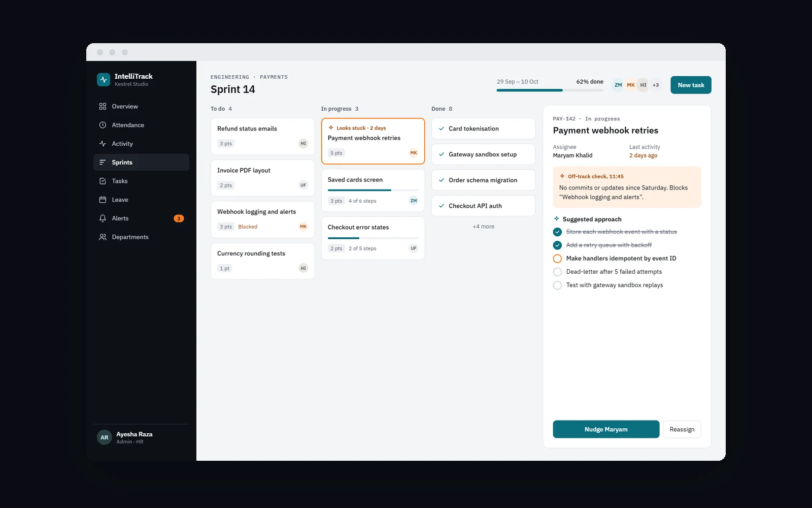This screenshot has width=812, height=508.
Task: Click the Activity pulse icon in sidebar
Action: point(103,144)
